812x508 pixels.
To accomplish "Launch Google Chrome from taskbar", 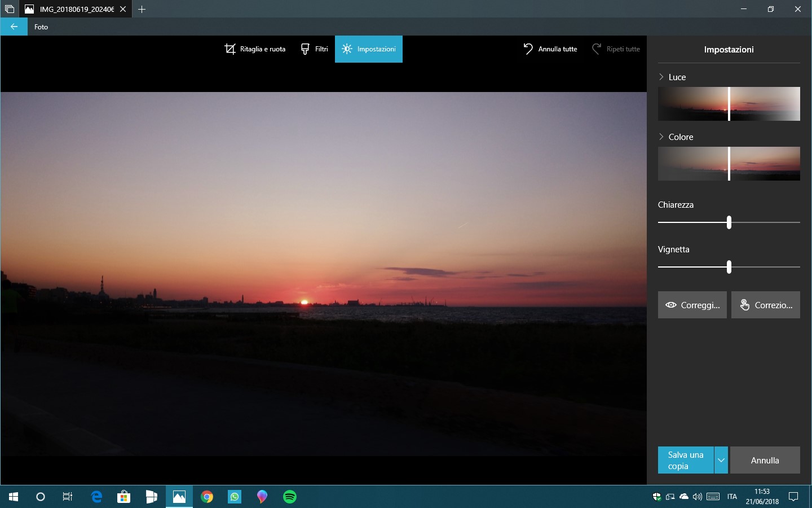I will pyautogui.click(x=207, y=497).
